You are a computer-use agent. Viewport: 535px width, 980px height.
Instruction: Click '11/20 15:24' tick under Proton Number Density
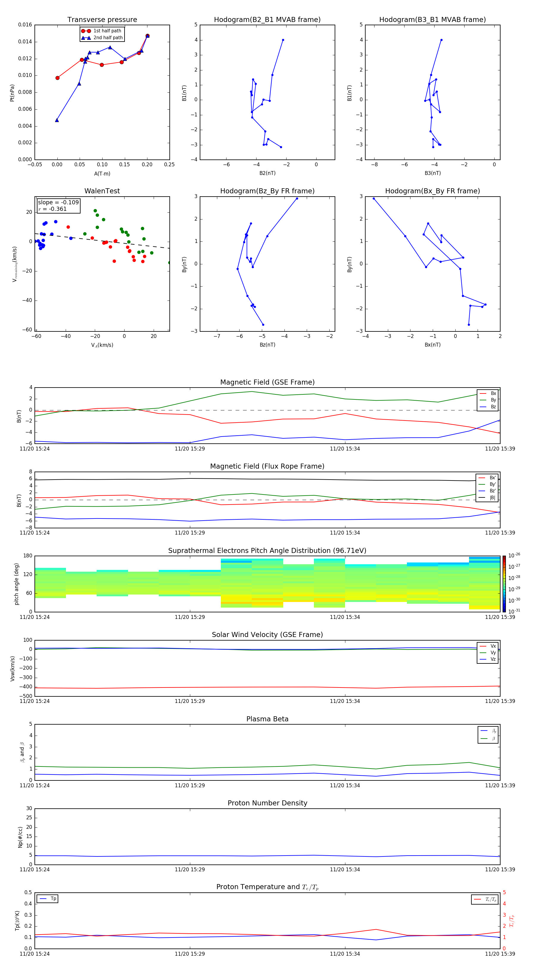(x=35, y=870)
